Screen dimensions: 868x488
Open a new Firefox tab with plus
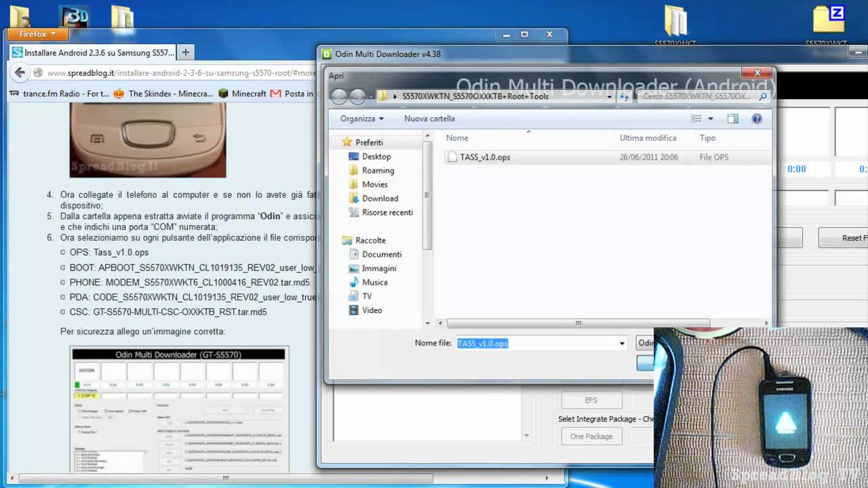[x=185, y=52]
